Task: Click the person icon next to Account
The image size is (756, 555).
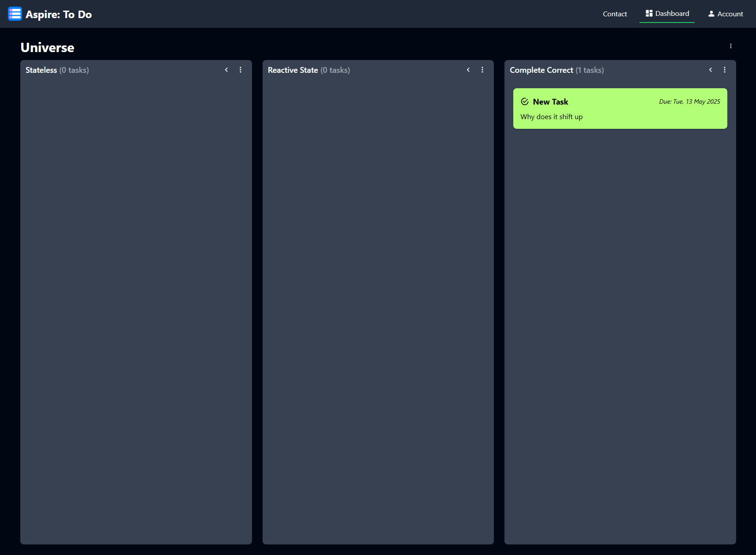Action: [x=711, y=14]
